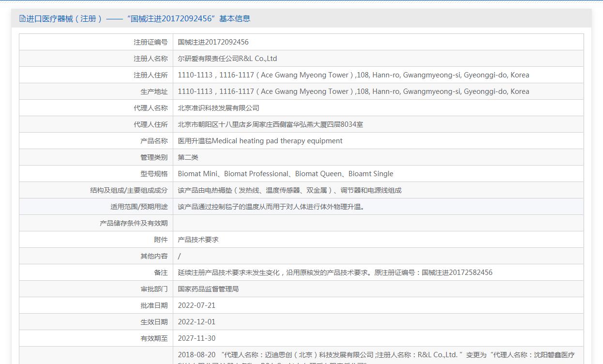Click the 其他内容 label
Image resolution: width=603 pixels, height=364 pixels.
tap(154, 256)
